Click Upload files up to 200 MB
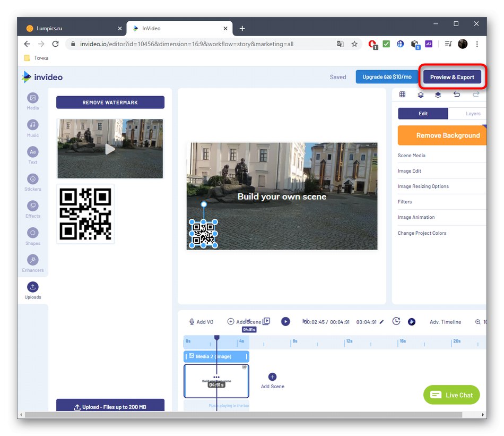This screenshot has width=504, height=436. coord(110,405)
